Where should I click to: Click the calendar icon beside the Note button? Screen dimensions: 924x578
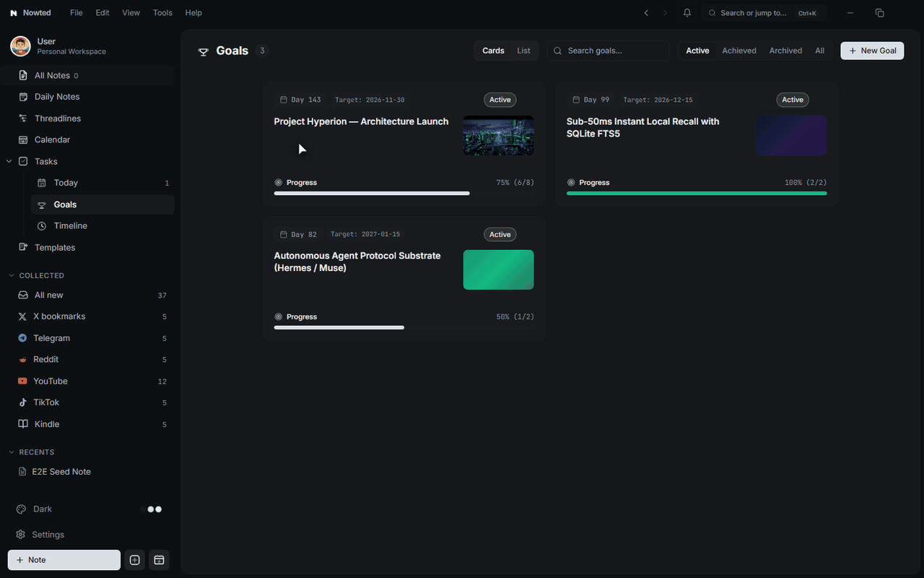pyautogui.click(x=159, y=560)
